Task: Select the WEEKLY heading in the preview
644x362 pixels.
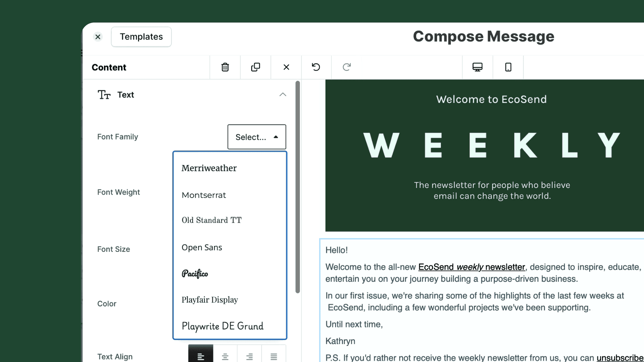Action: pyautogui.click(x=491, y=145)
